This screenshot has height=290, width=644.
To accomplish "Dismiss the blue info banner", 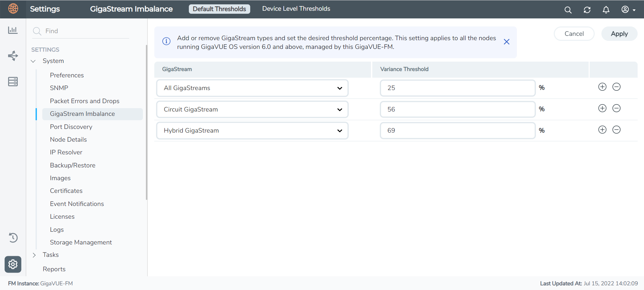I will tap(506, 42).
